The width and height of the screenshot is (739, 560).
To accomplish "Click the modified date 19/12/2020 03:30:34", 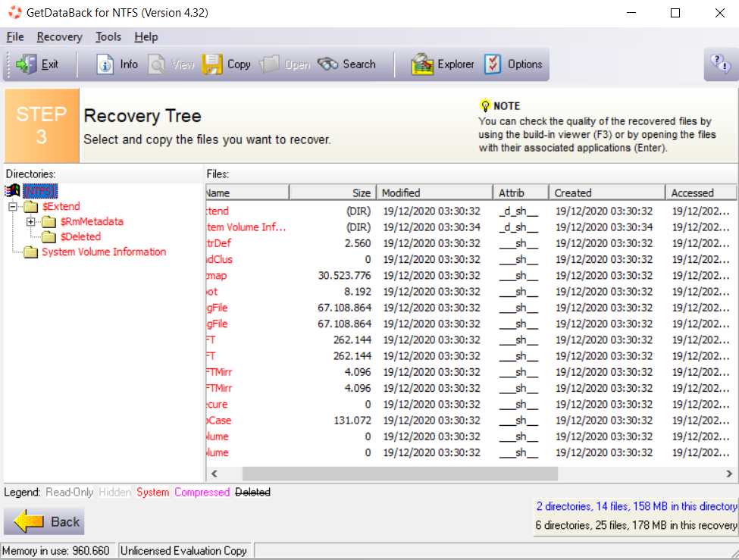I will [432, 227].
